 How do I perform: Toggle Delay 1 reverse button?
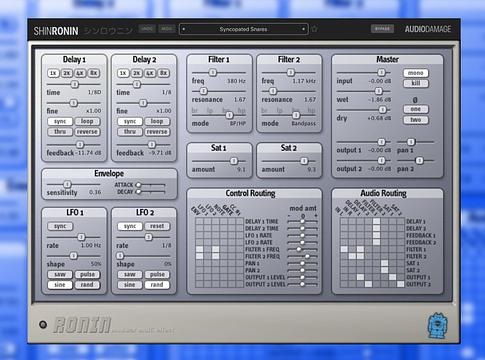coord(87,132)
